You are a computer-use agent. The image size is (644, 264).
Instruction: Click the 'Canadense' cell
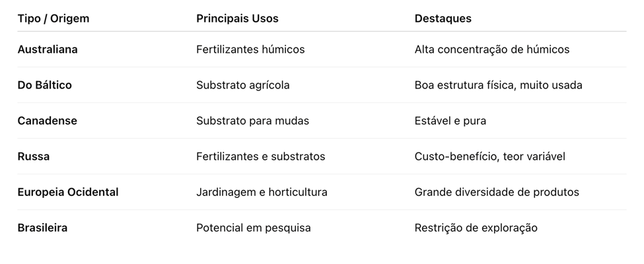click(47, 121)
